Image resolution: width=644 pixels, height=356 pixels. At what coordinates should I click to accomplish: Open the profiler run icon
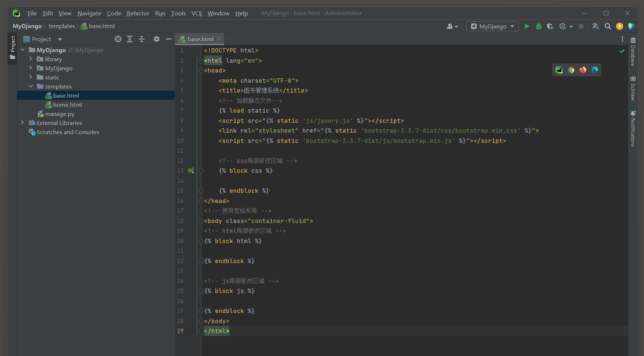click(x=563, y=26)
